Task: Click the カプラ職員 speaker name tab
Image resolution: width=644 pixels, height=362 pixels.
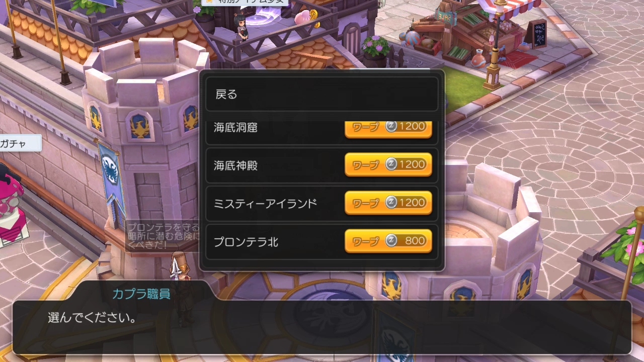Action: [x=141, y=294]
